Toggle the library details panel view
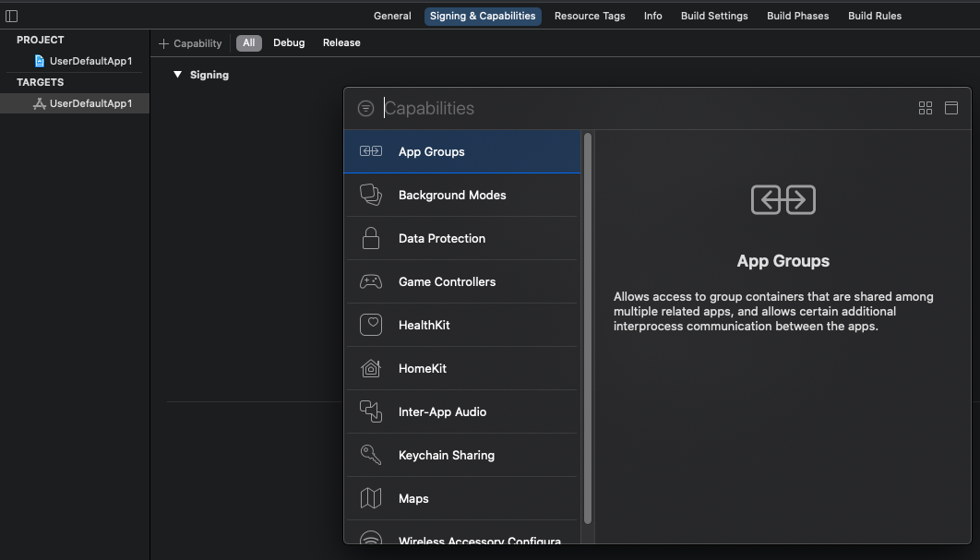980x560 pixels. point(951,108)
